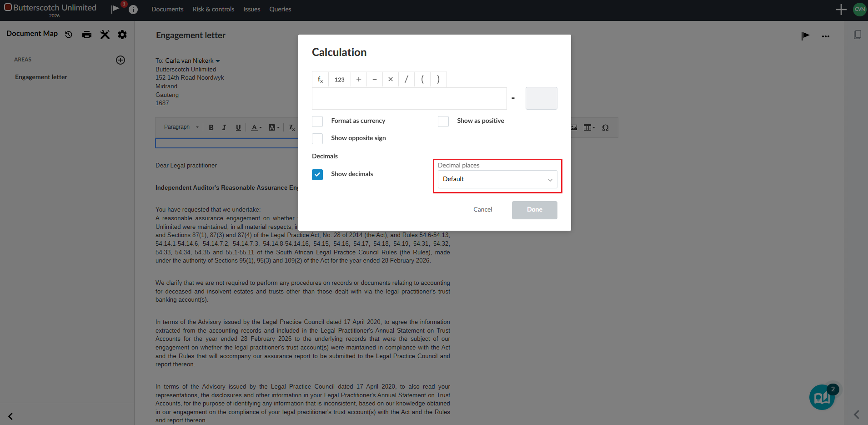This screenshot has height=425, width=868.
Task: Insert function using the fx button
Action: (320, 79)
